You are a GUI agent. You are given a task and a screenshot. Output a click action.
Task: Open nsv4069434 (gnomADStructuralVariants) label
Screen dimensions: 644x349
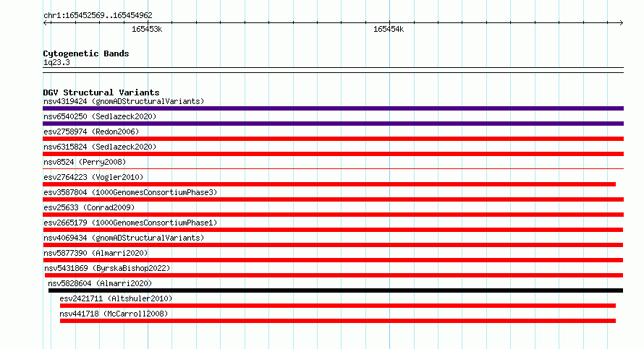point(124,238)
